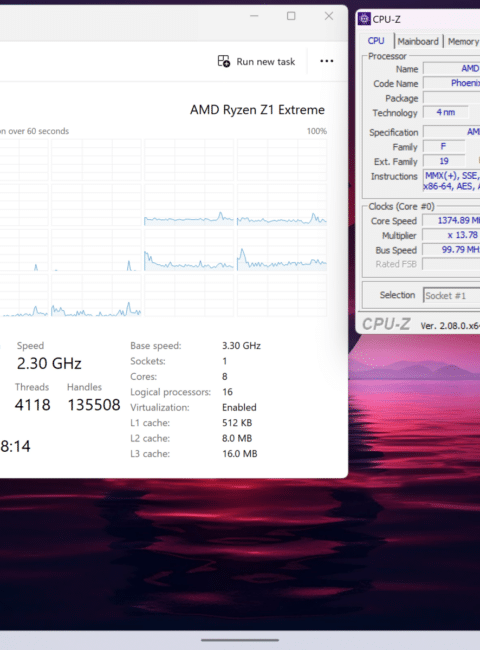Click the L3 cache 16.0 MB value
This screenshot has height=650, width=480.
pos(240,454)
